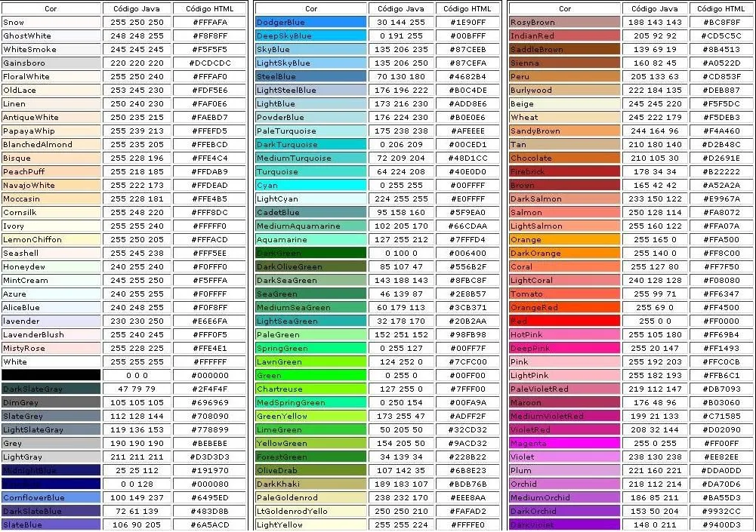Select the hex code #2F4F4F for DarkSlateGray
Viewport: 756px width, 532px height.
coord(209,389)
